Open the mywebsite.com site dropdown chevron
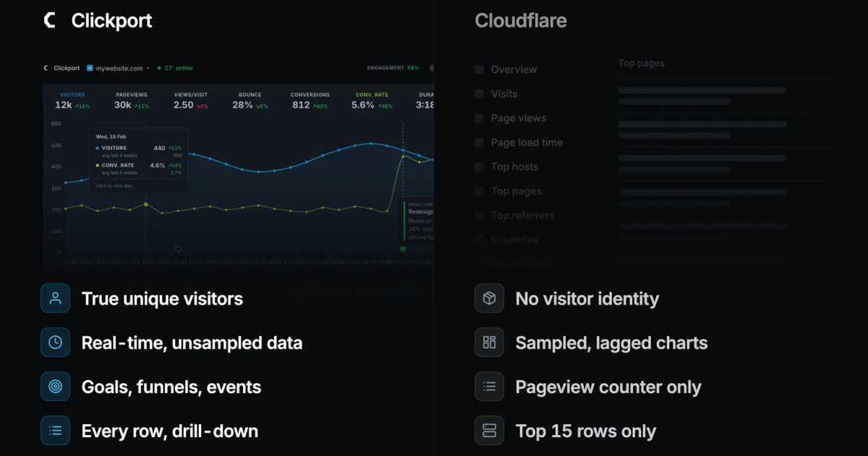868x456 pixels. [x=148, y=68]
